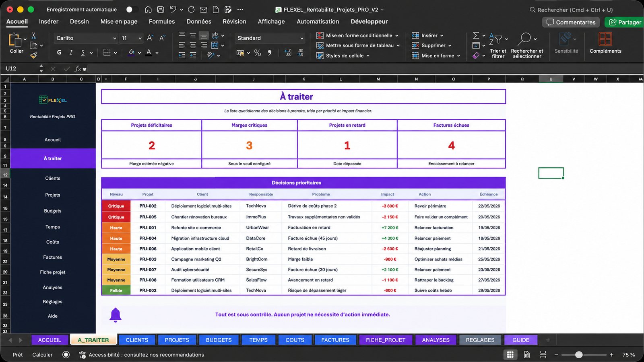
Task: Go to Clients in the sidebar
Action: (x=53, y=178)
